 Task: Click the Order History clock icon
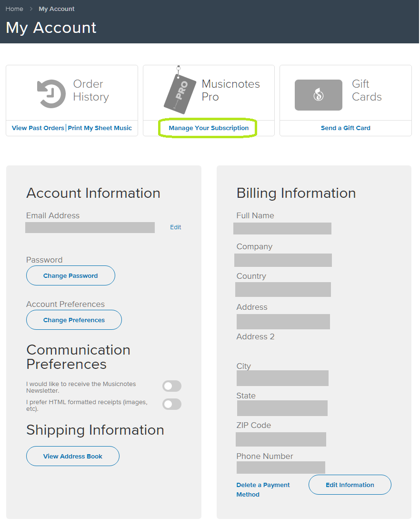[x=51, y=94]
